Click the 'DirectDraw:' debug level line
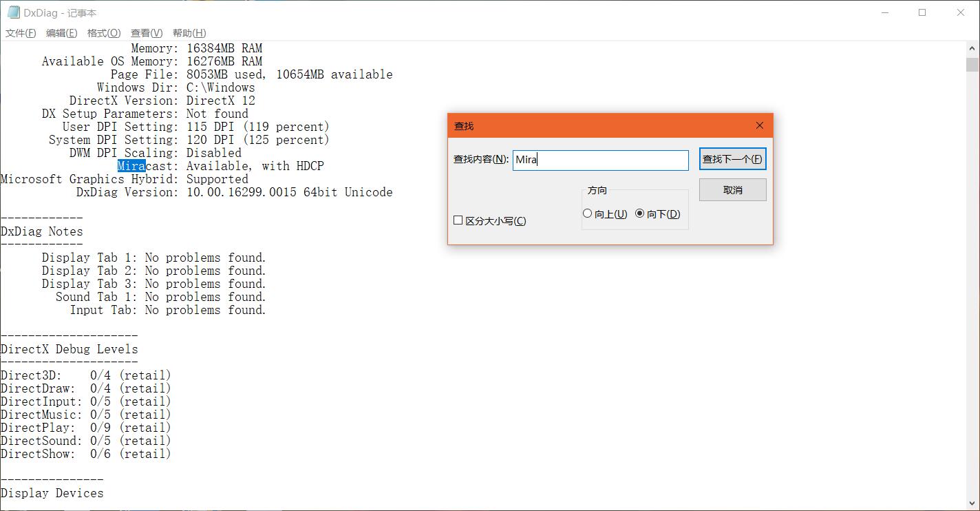The height and width of the screenshot is (511, 980). click(86, 388)
